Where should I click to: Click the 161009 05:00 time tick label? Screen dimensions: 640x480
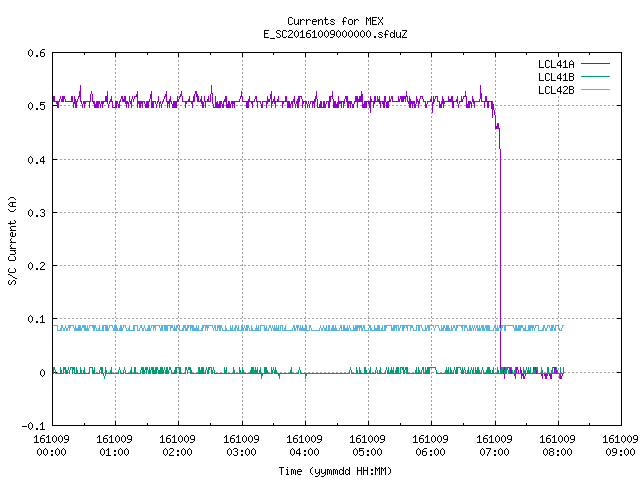pos(367,446)
